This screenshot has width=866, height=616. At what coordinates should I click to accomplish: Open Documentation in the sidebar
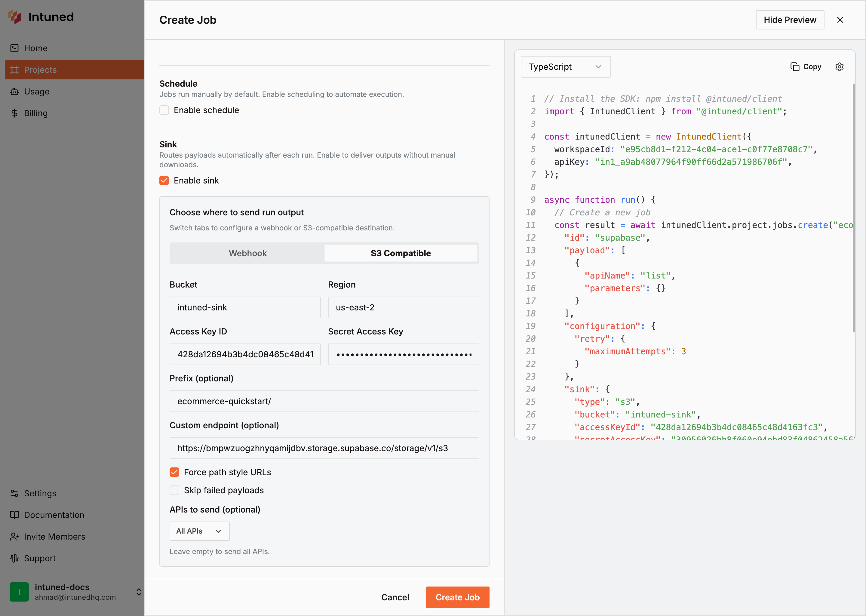pyautogui.click(x=74, y=515)
